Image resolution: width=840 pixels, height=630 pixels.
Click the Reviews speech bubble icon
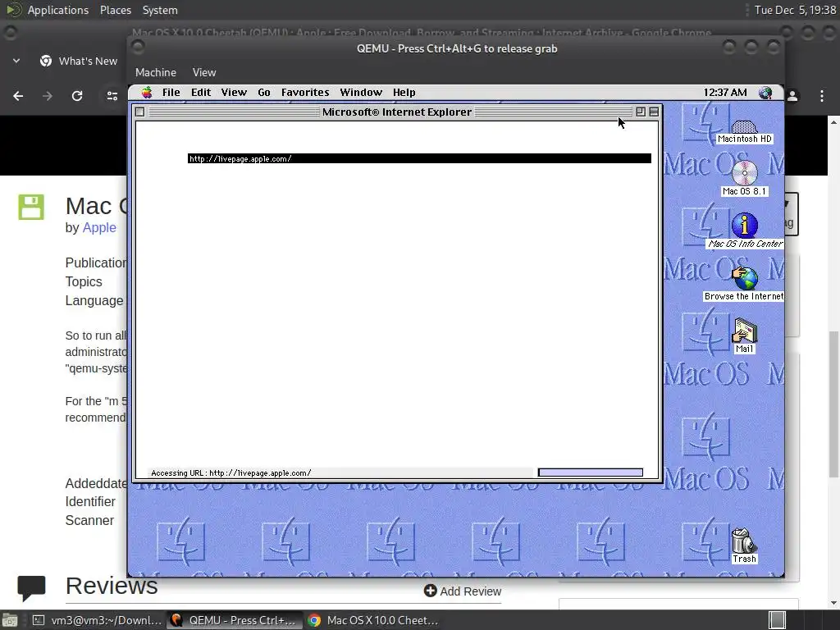pos(31,587)
